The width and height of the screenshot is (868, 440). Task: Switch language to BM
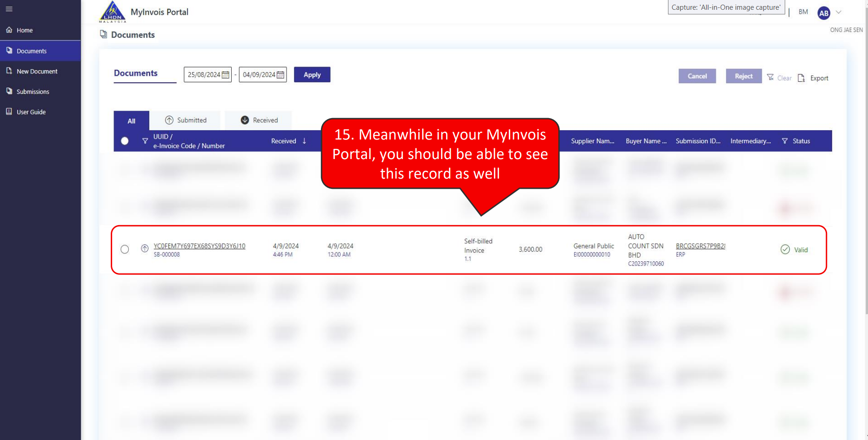coord(803,12)
